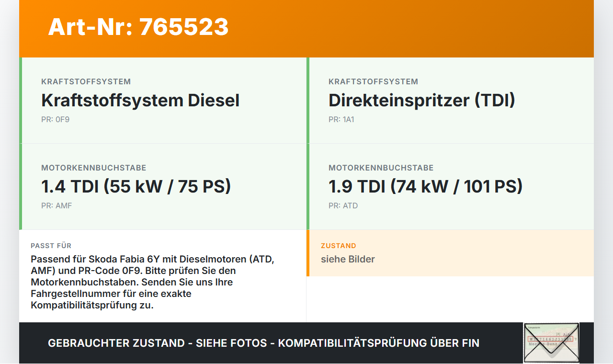
Task: Click the ZUSTAND label
Action: pyautogui.click(x=339, y=246)
